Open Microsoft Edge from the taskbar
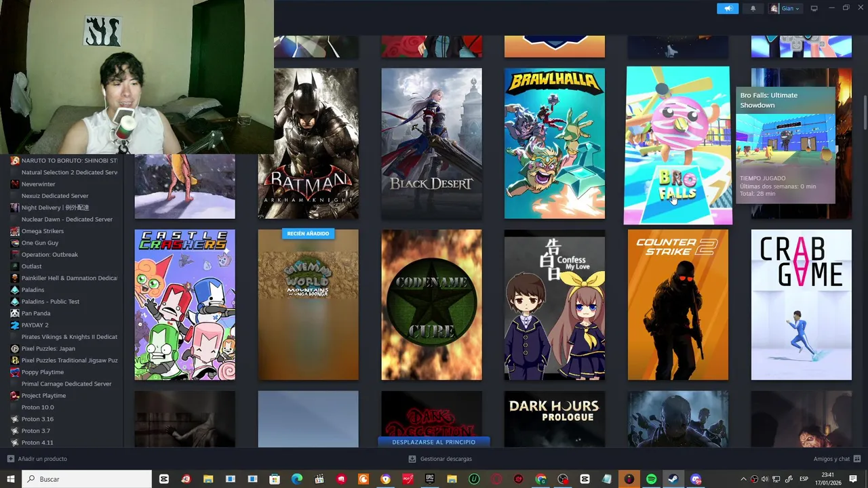This screenshot has width=868, height=488. point(296,479)
